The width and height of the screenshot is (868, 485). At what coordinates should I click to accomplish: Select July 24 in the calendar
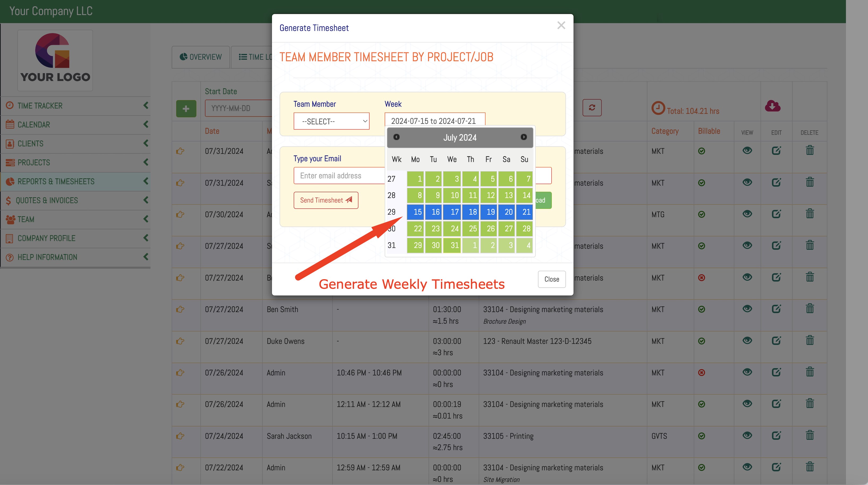point(452,229)
